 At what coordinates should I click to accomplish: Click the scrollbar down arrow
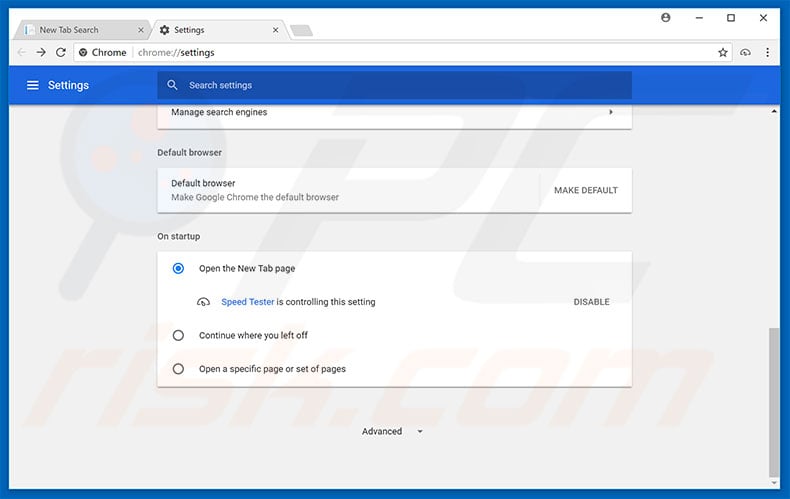click(774, 483)
